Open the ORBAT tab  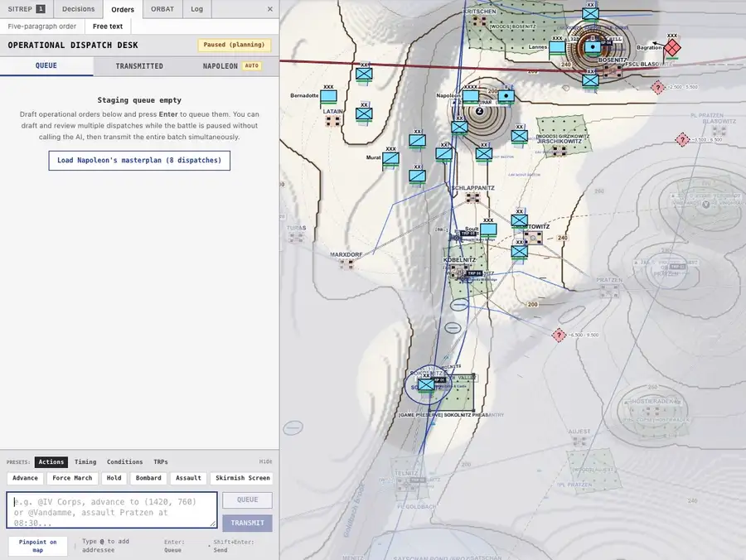click(162, 9)
